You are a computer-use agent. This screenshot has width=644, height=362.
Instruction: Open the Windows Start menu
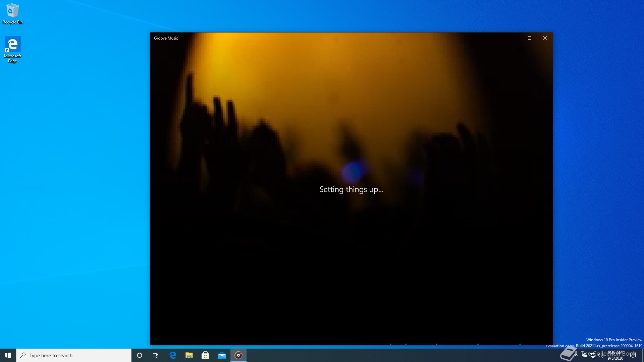tap(8, 355)
